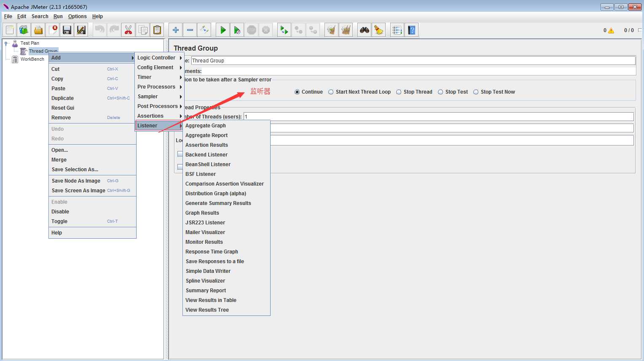Start the test with green play icon
The height and width of the screenshot is (361, 644).
point(223,30)
